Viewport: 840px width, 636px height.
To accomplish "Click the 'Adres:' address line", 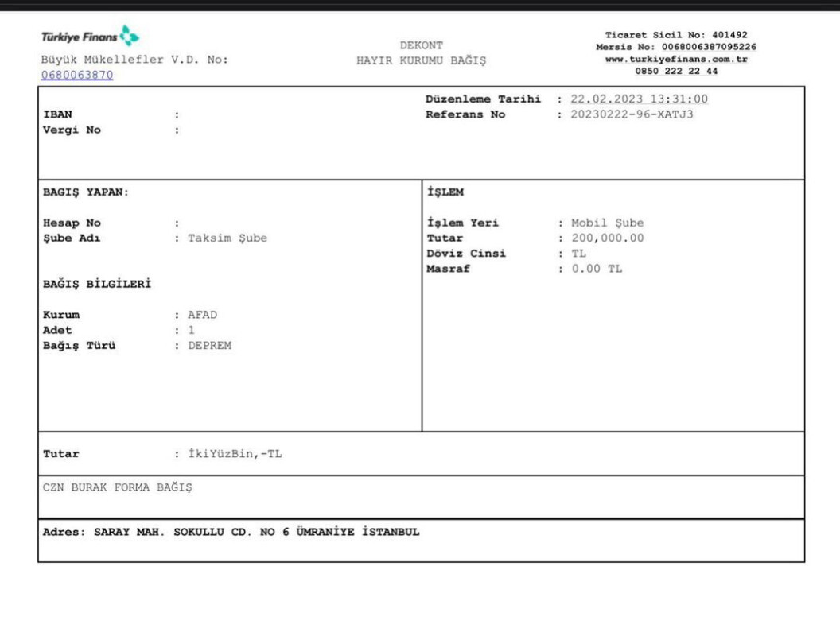I will coord(231,532).
